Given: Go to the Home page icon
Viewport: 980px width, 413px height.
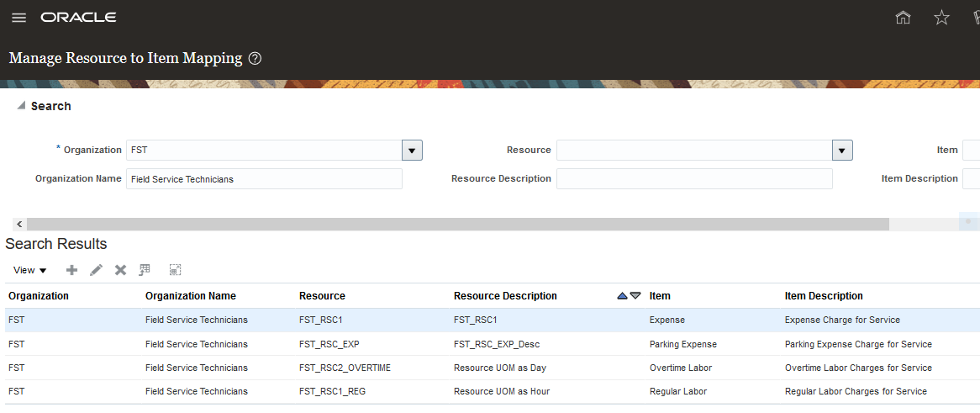Looking at the screenshot, I should (904, 18).
